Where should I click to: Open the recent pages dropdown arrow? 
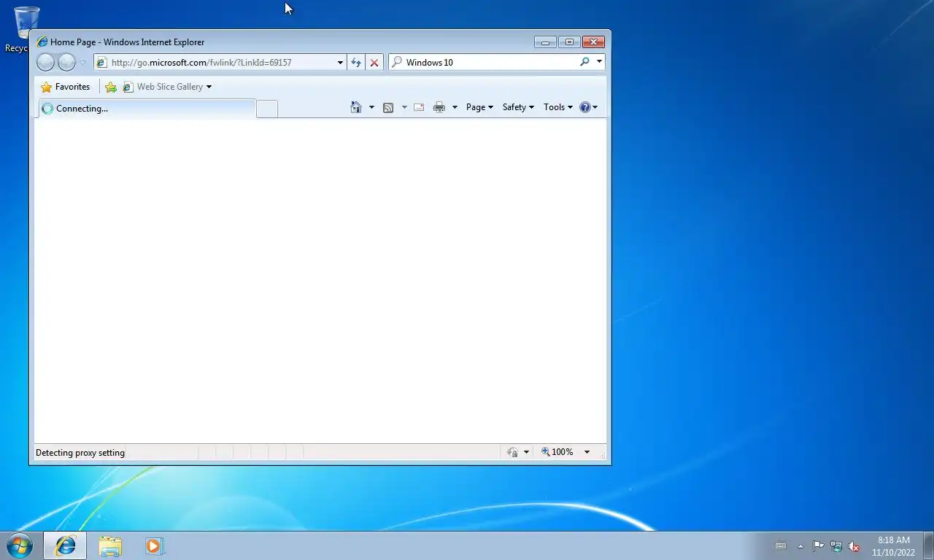pyautogui.click(x=82, y=63)
